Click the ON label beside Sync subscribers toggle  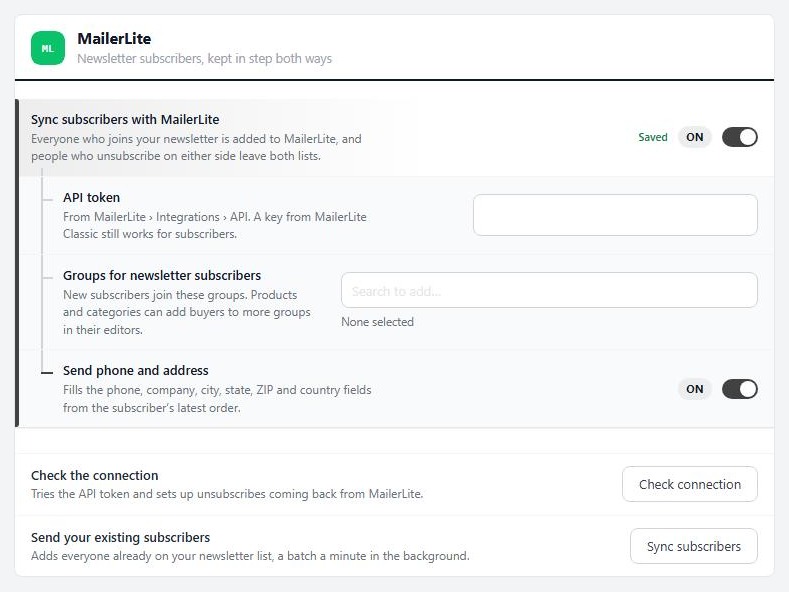[x=694, y=137]
